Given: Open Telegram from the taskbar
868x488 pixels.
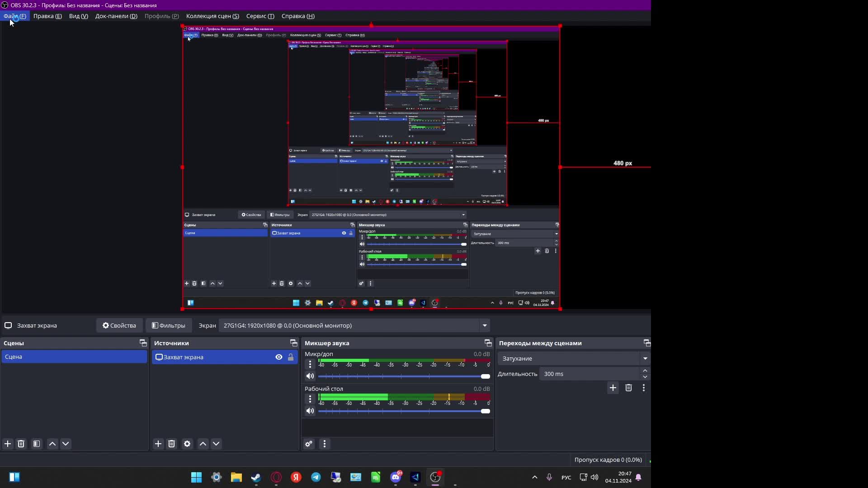Looking at the screenshot, I should point(316,477).
